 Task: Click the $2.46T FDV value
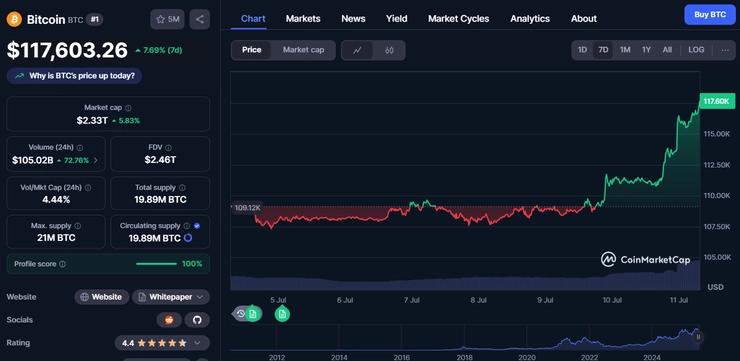pos(160,160)
